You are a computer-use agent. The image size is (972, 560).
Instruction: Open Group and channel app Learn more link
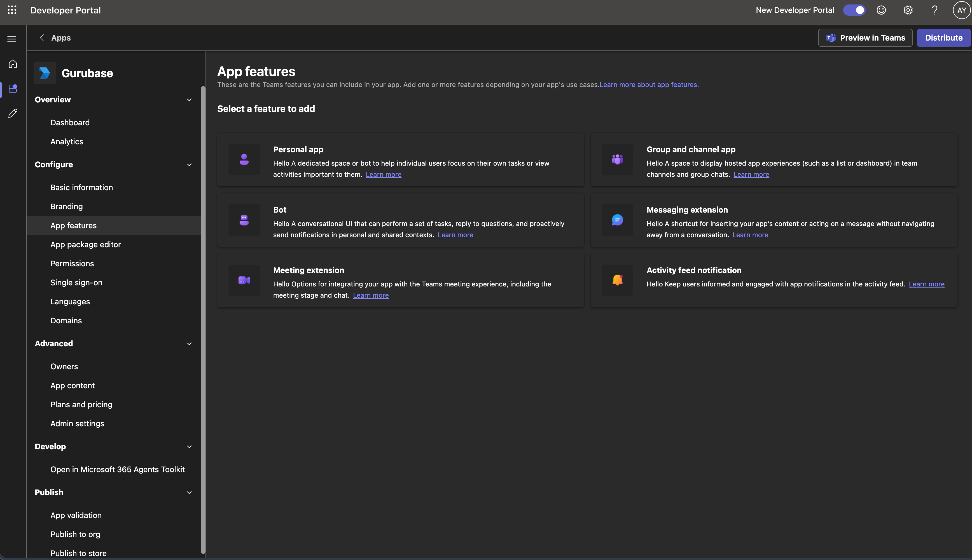pos(751,174)
